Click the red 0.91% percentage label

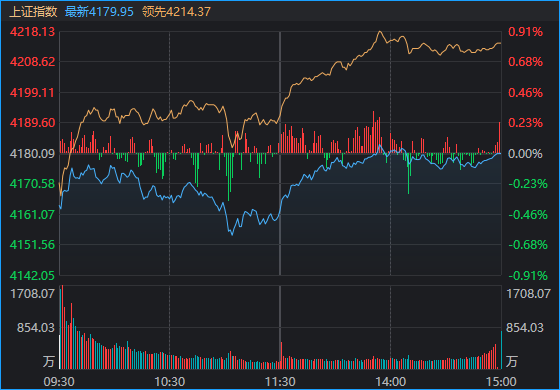point(525,32)
